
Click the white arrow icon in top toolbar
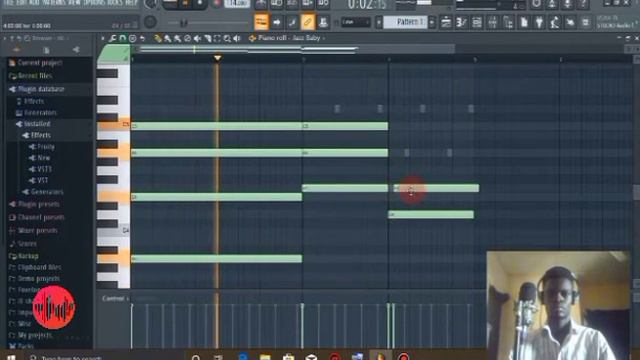pyautogui.click(x=277, y=22)
